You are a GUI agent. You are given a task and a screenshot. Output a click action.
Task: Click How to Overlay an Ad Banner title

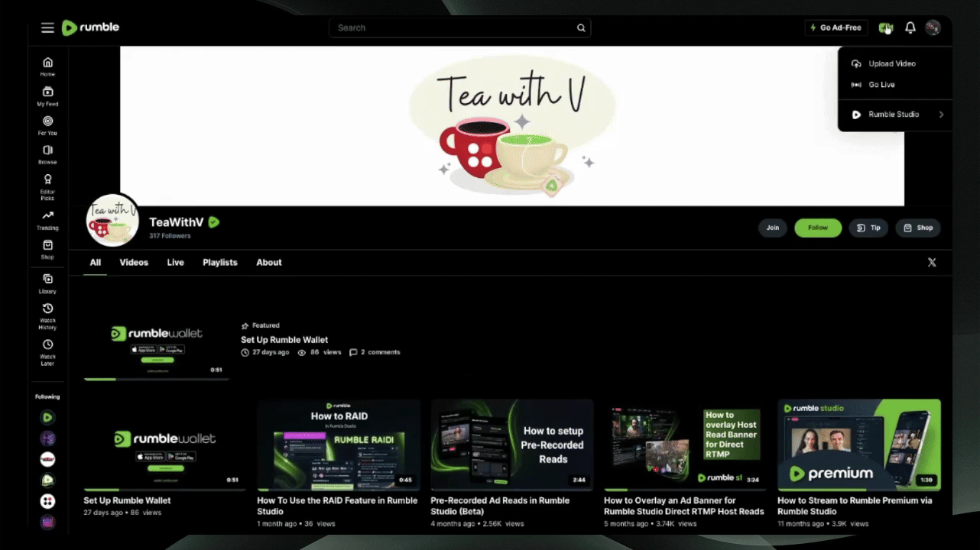(x=684, y=506)
